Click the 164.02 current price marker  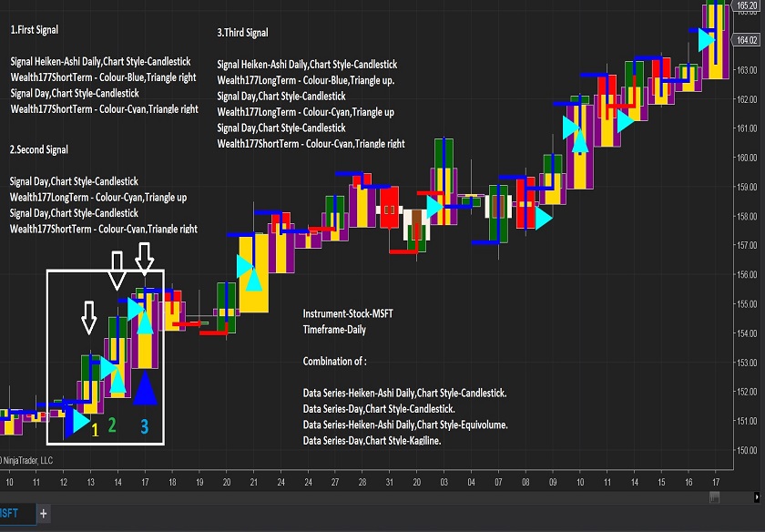click(748, 40)
